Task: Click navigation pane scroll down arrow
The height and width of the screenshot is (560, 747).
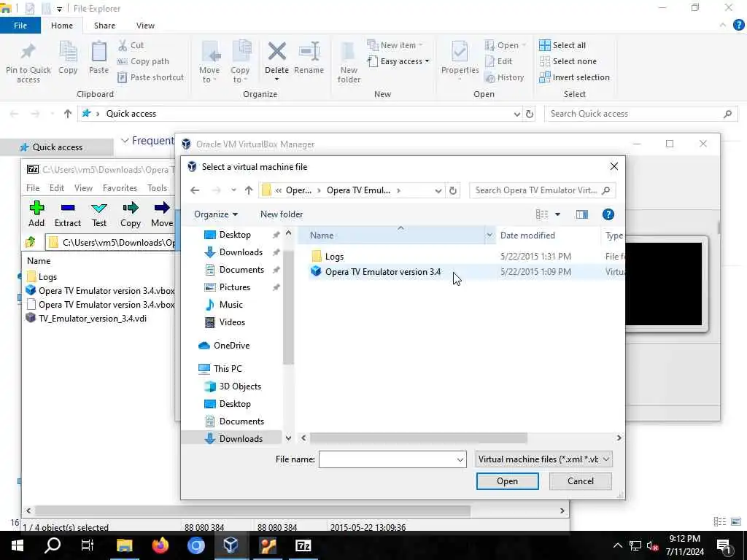Action: pyautogui.click(x=288, y=437)
